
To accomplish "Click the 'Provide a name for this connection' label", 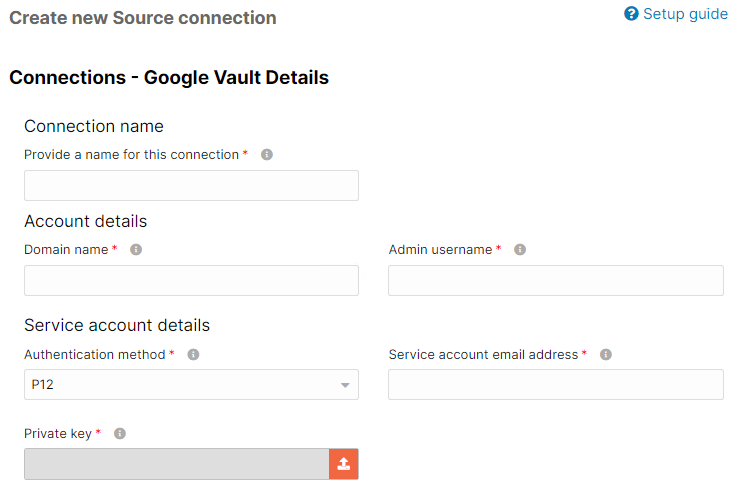I will coord(131,155).
